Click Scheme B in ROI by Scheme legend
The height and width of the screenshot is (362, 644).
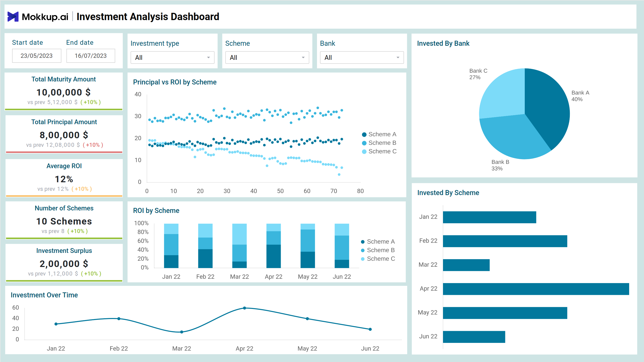tap(378, 250)
